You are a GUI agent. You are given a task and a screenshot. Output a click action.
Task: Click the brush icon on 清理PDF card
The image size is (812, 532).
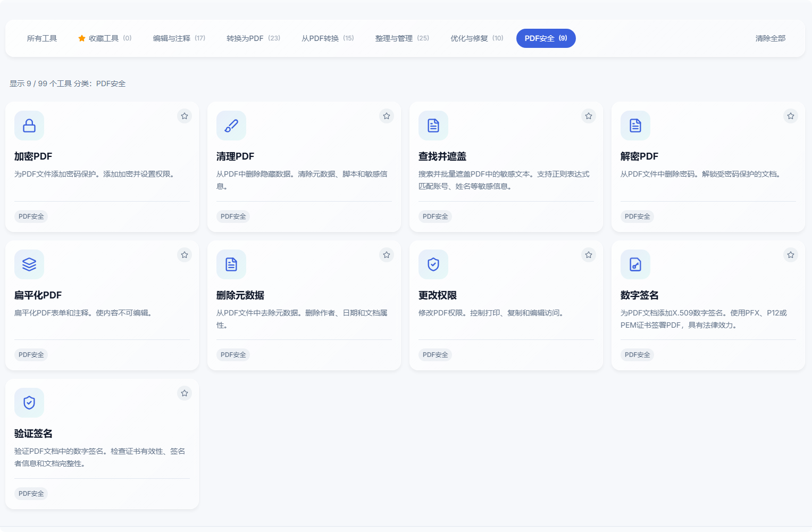231,126
